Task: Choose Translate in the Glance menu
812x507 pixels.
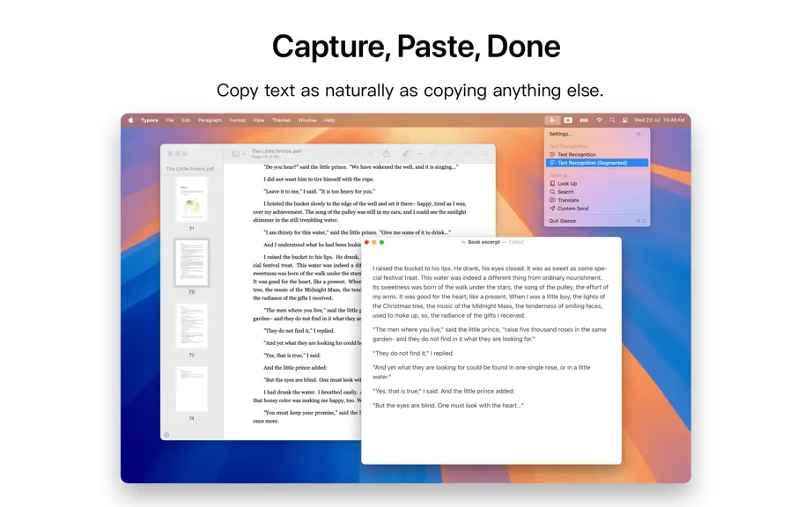Action: tap(596, 200)
